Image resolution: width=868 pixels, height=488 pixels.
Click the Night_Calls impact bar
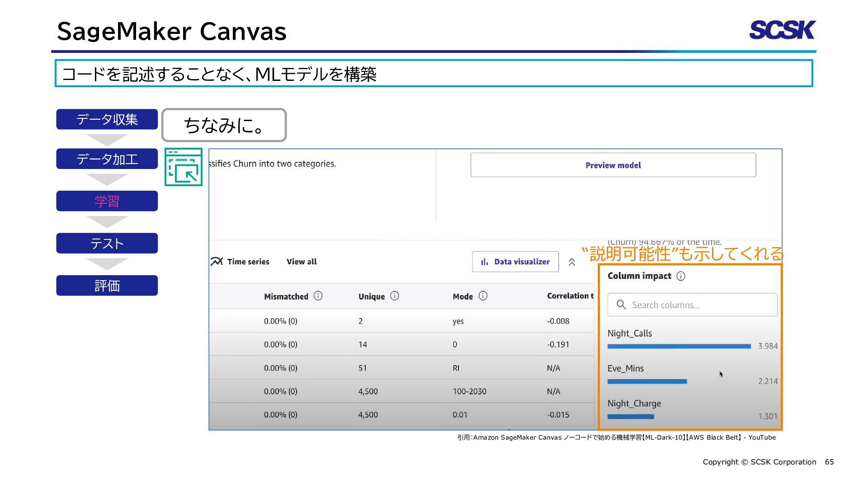coord(679,346)
